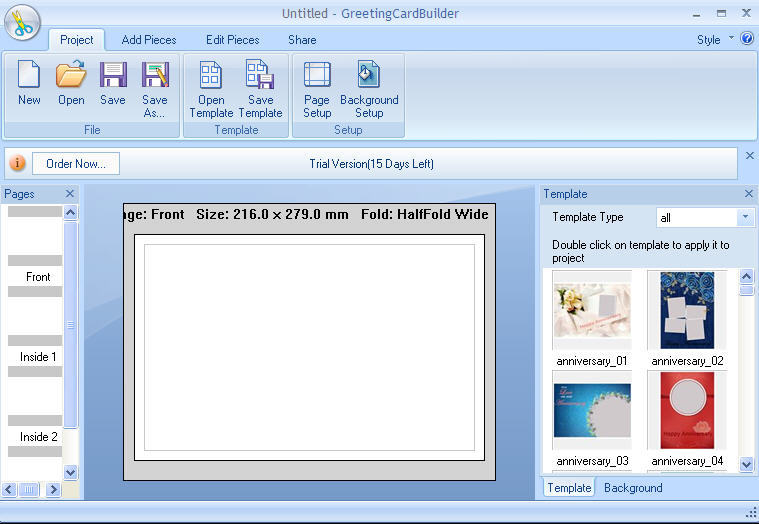
Task: Open the Add Pieces ribbon tab
Action: (149, 40)
